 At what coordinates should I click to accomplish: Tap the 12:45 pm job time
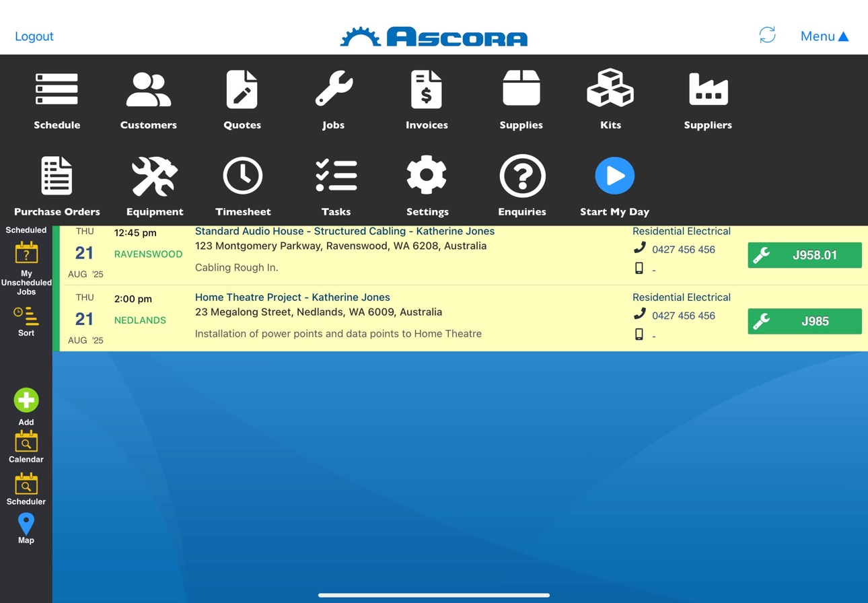coord(135,233)
